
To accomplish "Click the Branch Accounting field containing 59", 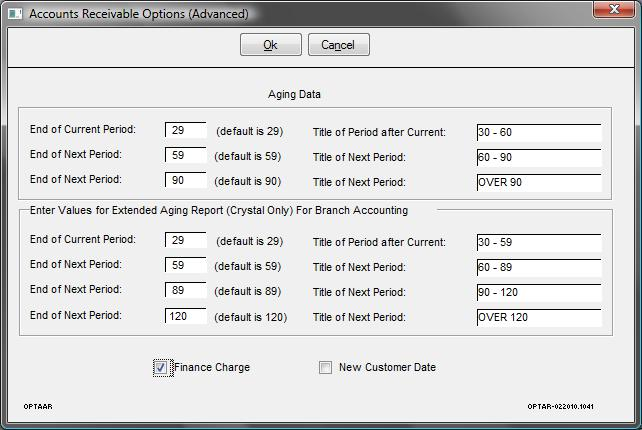I will tap(185, 265).
